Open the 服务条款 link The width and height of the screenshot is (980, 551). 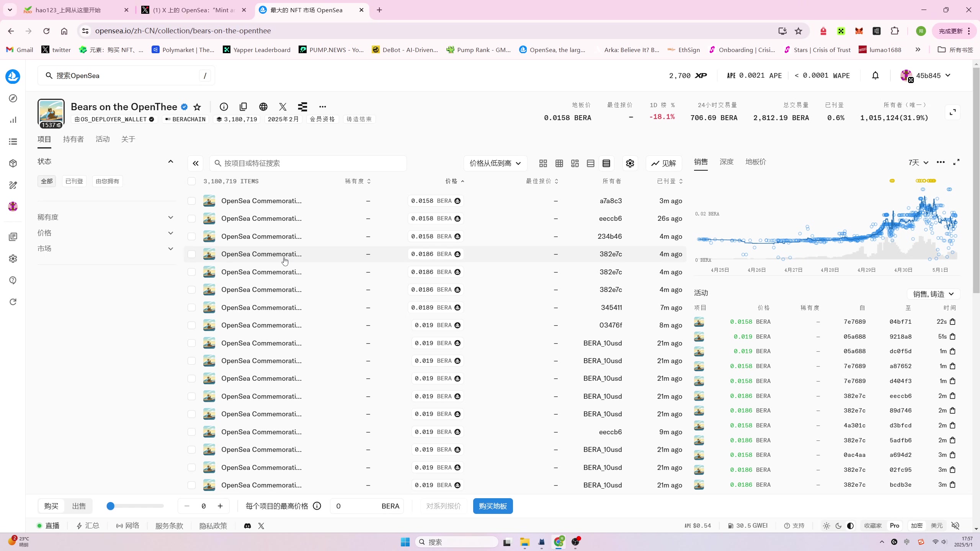click(x=169, y=526)
